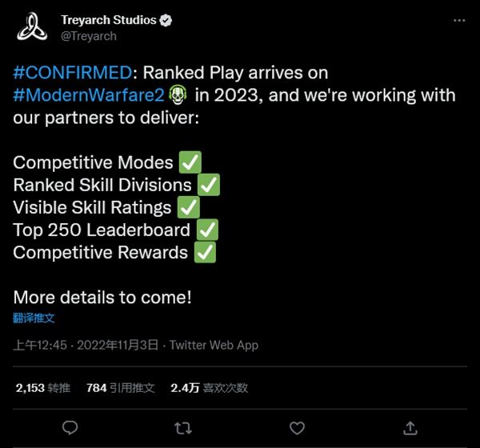Click the skull emoji after ModernWarfare2
This screenshot has width=480, height=448.
coord(178,95)
